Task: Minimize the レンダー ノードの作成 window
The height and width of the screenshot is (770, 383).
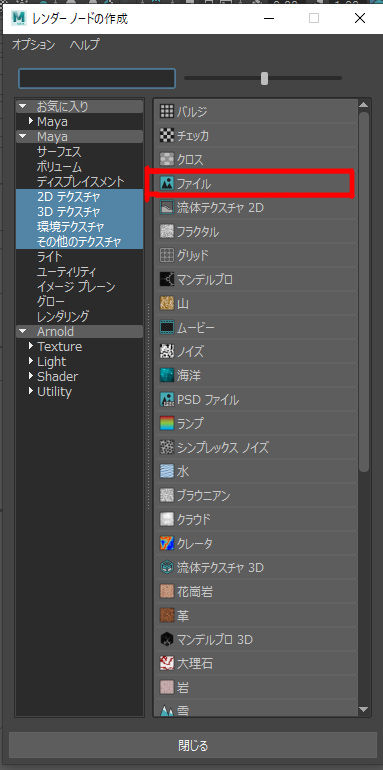Action: pyautogui.click(x=269, y=18)
